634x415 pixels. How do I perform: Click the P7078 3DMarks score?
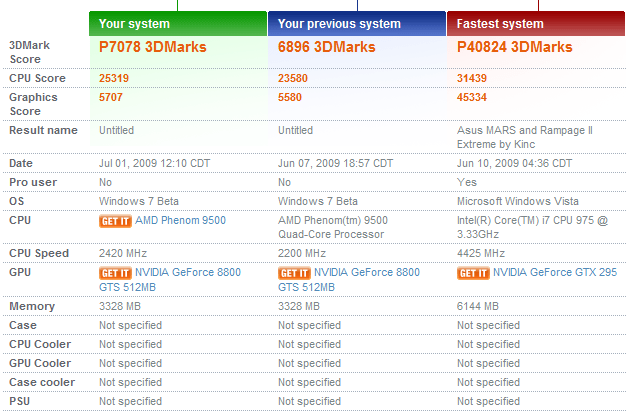153,47
